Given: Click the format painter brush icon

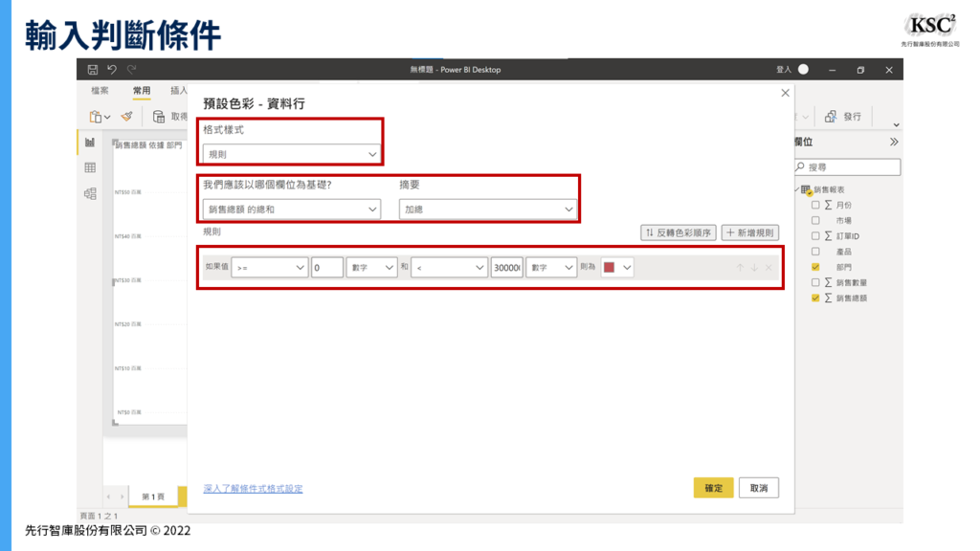Looking at the screenshot, I should [x=127, y=116].
